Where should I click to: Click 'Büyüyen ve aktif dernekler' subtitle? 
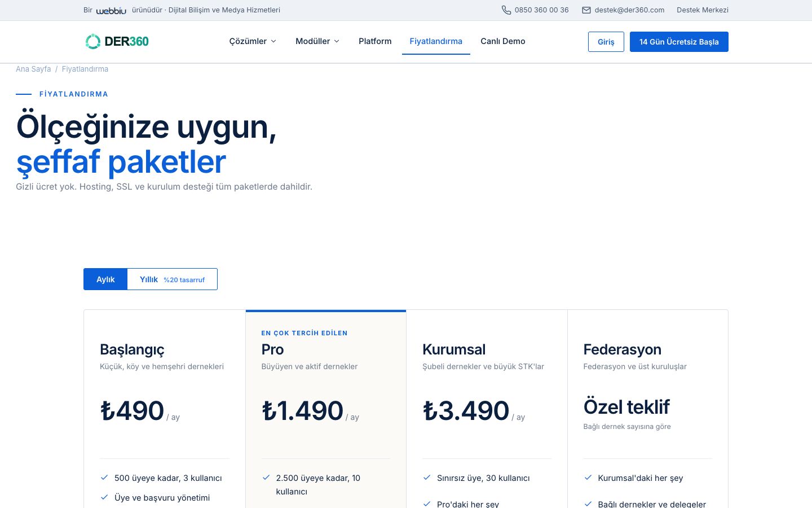310,367
